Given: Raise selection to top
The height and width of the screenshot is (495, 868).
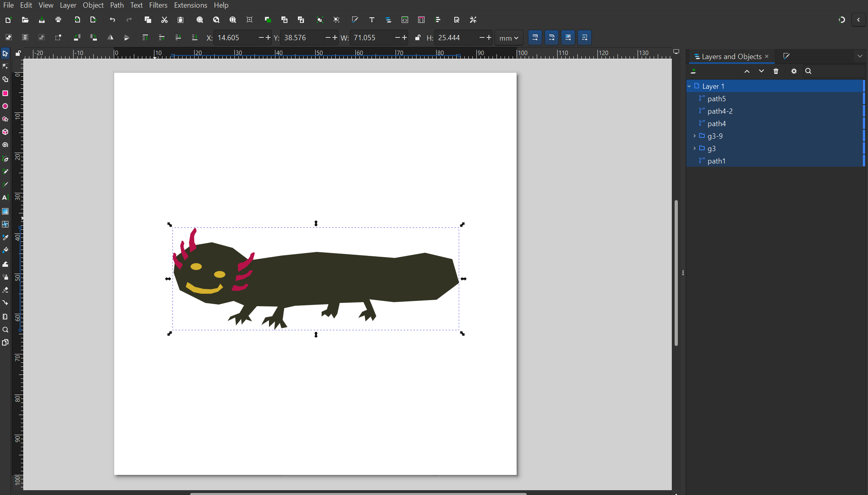Looking at the screenshot, I should click(145, 37).
